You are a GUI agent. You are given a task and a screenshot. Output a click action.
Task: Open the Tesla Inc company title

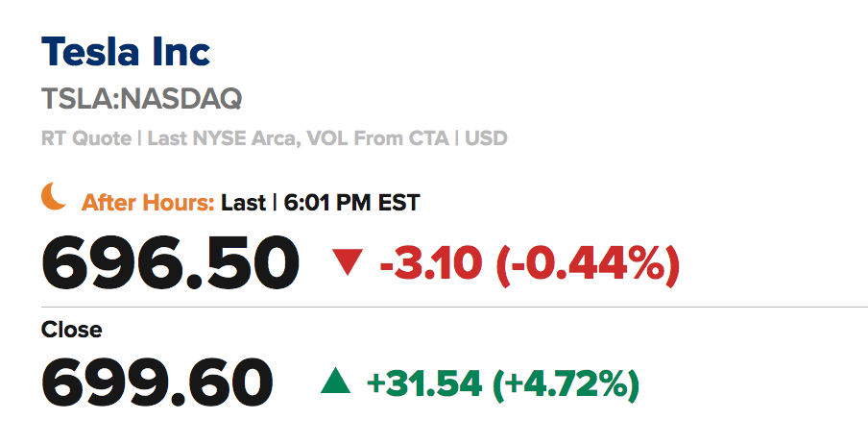pyautogui.click(x=126, y=52)
